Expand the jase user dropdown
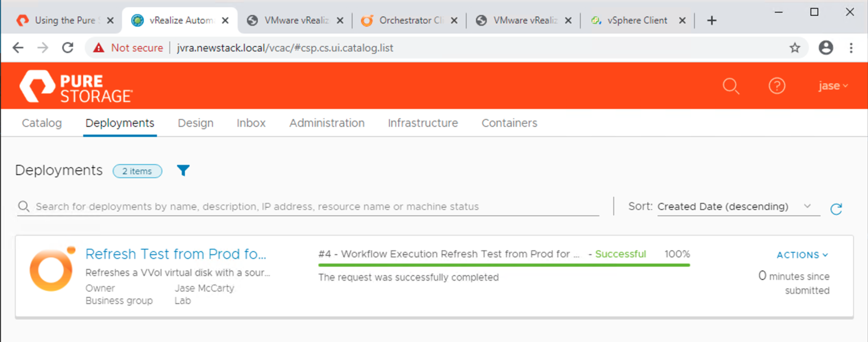 pyautogui.click(x=833, y=86)
